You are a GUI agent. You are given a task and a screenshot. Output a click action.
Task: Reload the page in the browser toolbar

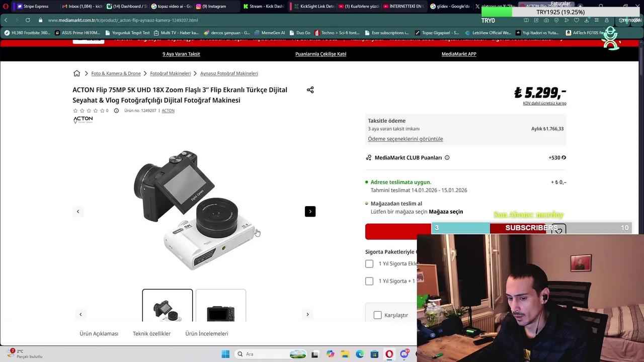[x=28, y=20]
